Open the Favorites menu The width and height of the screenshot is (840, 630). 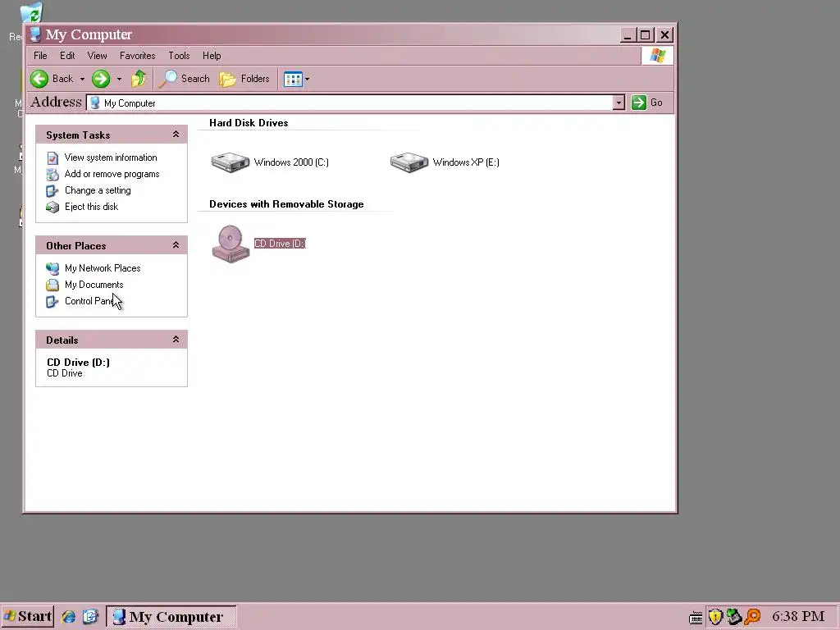tap(137, 56)
